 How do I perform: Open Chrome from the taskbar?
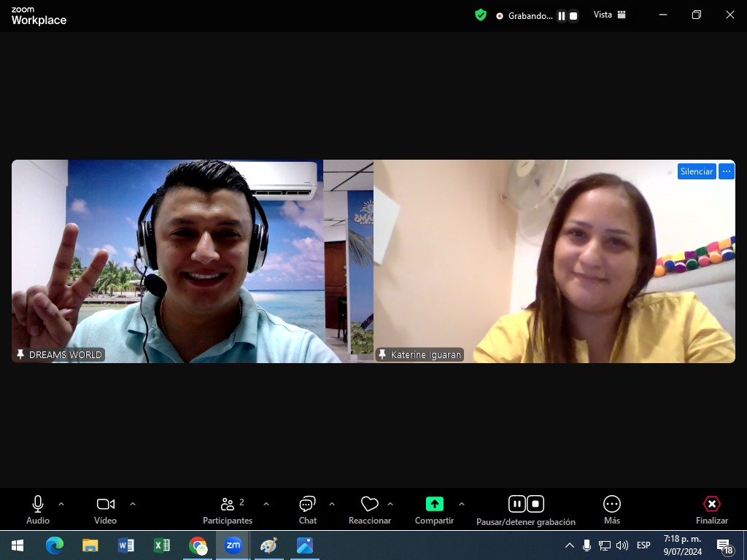[198, 545]
